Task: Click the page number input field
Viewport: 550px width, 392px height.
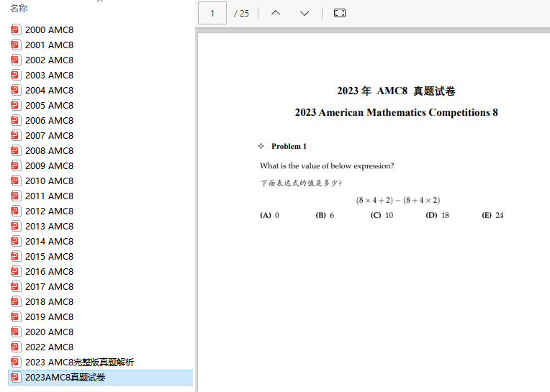Action: [212, 13]
